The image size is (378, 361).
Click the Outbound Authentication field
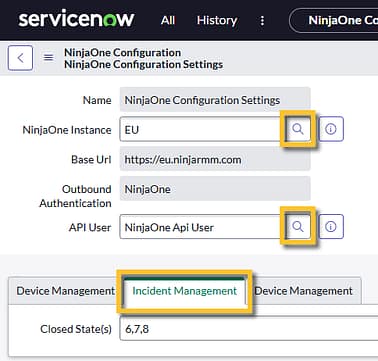click(x=215, y=189)
